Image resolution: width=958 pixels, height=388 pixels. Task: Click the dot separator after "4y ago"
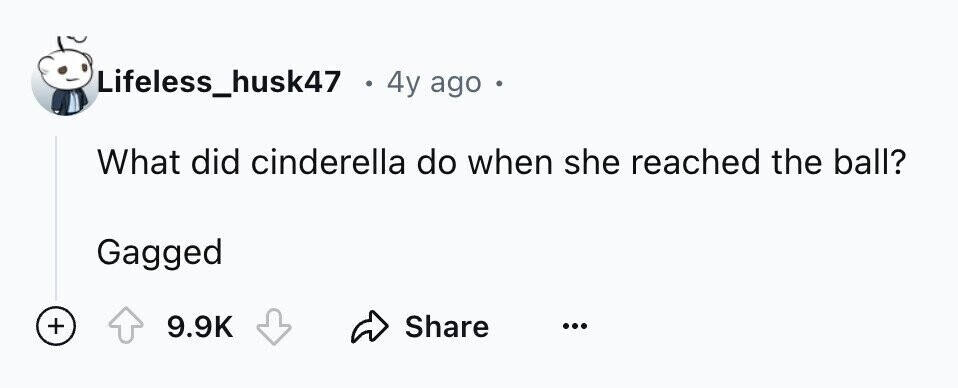[x=499, y=83]
